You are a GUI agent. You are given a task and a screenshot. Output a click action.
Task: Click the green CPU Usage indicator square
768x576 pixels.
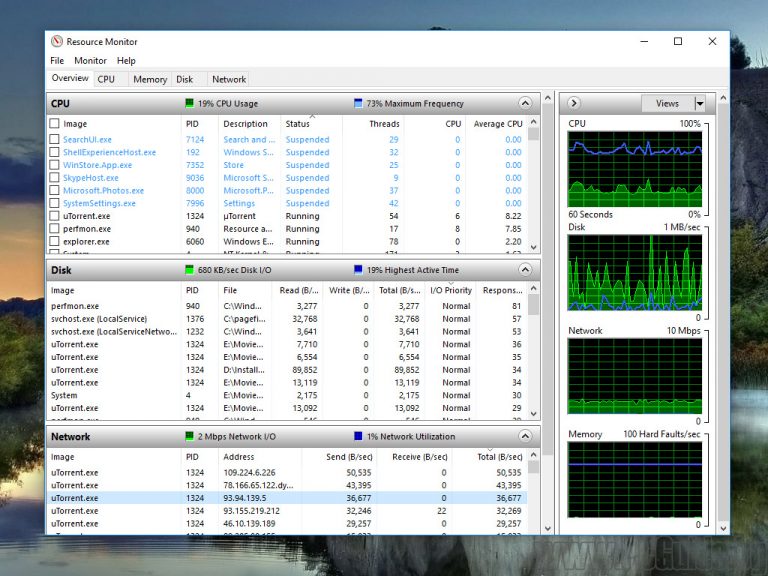(189, 103)
